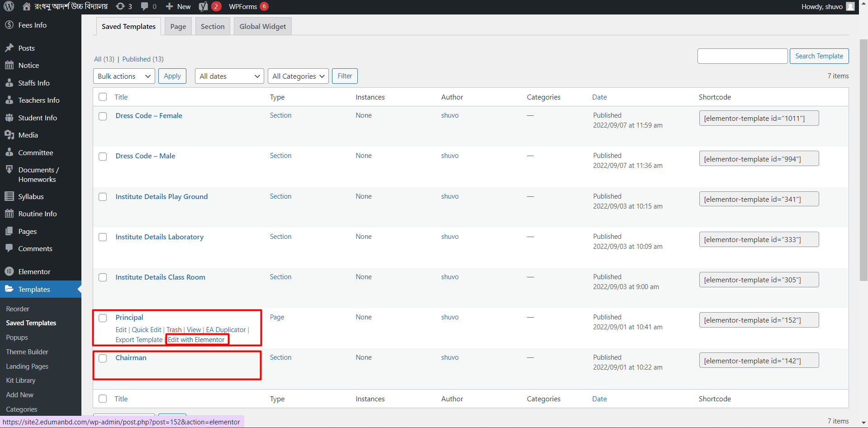
Task: Click EA Duplicator link under Principal
Action: [x=226, y=330]
